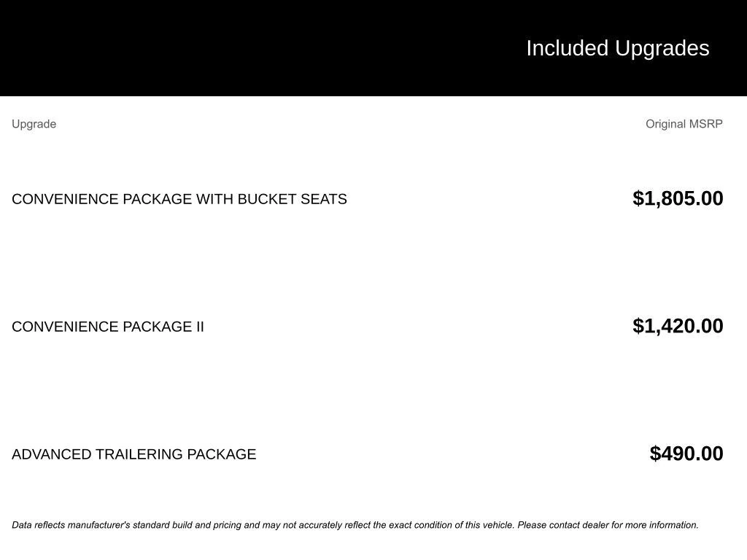Click the word "MSRP" in the column header
The height and width of the screenshot is (560, 747).
[x=705, y=124]
